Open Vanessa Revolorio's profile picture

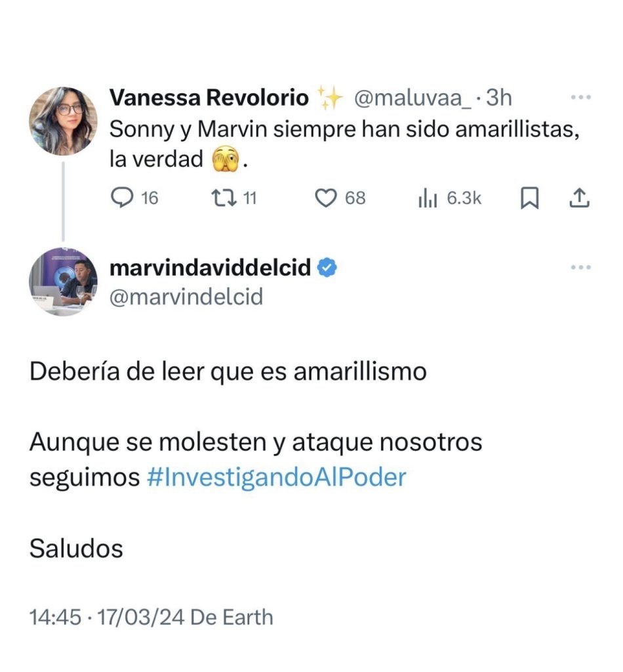[x=63, y=120]
